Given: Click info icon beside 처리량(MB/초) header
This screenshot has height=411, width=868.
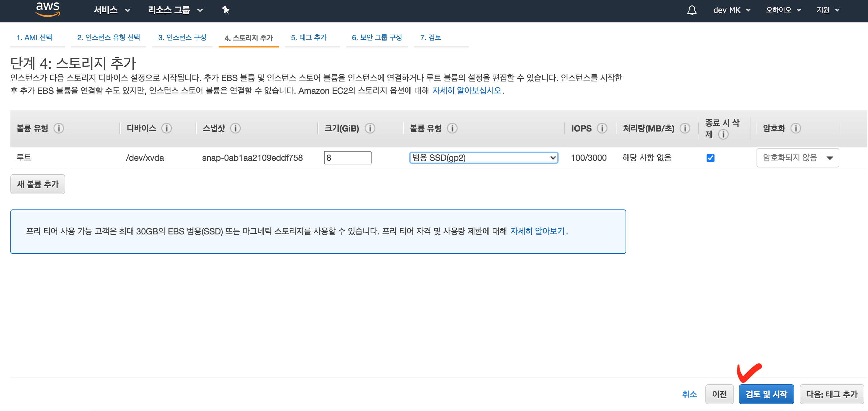Looking at the screenshot, I should click(x=685, y=128).
